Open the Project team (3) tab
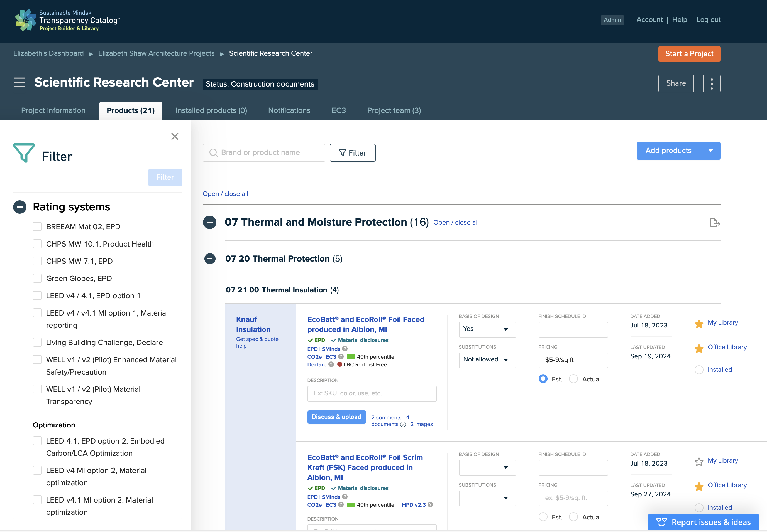 394,111
